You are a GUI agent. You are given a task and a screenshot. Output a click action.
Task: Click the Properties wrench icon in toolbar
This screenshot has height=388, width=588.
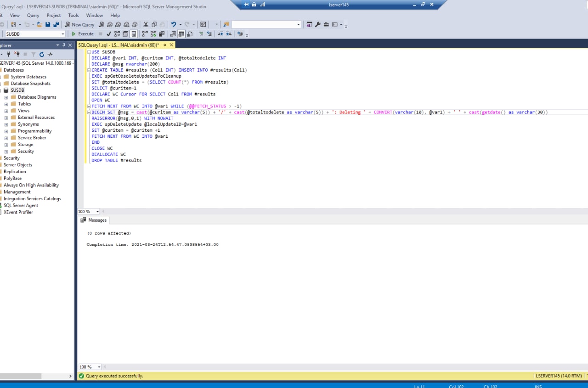pyautogui.click(x=317, y=24)
